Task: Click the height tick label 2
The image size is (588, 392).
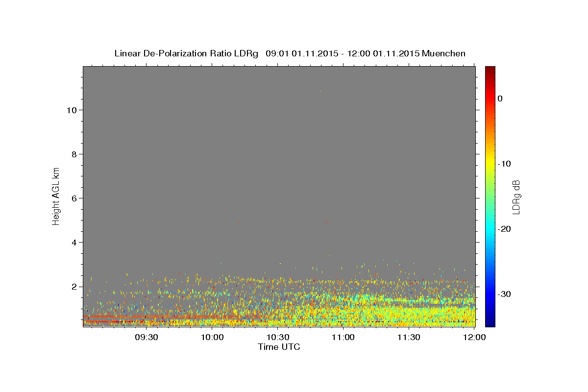Action: pos(74,287)
